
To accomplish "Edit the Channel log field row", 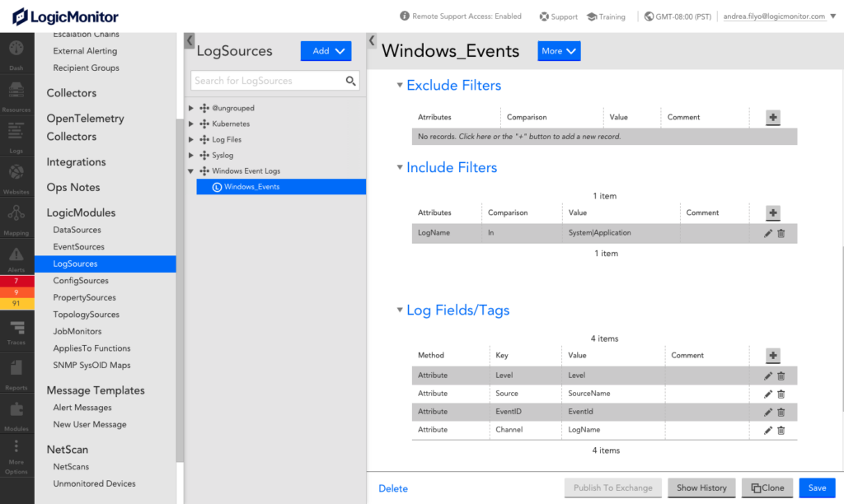I will point(768,431).
